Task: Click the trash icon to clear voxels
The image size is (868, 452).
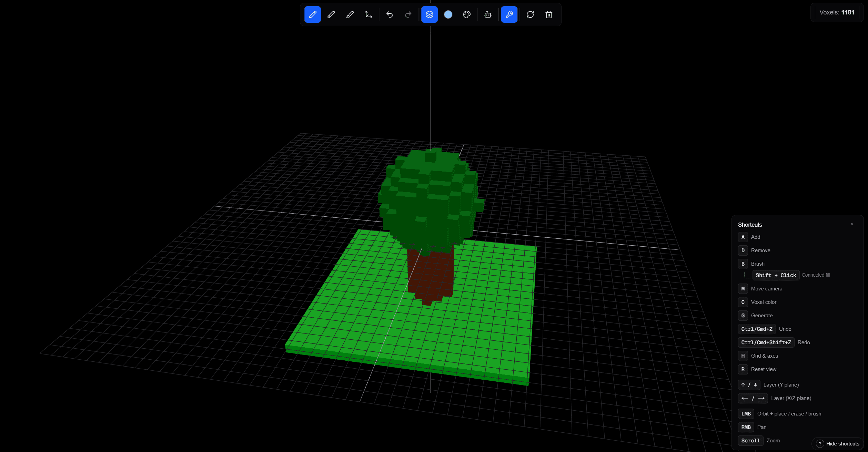Action: coord(548,14)
